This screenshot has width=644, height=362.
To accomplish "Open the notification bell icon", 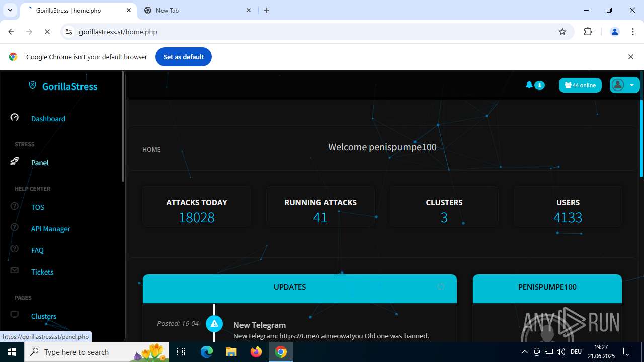I will [529, 85].
